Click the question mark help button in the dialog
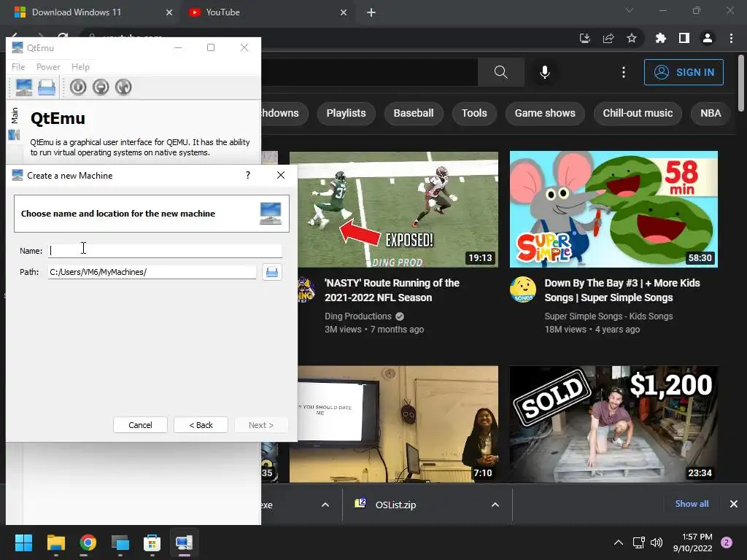The height and width of the screenshot is (560, 747). 248,175
